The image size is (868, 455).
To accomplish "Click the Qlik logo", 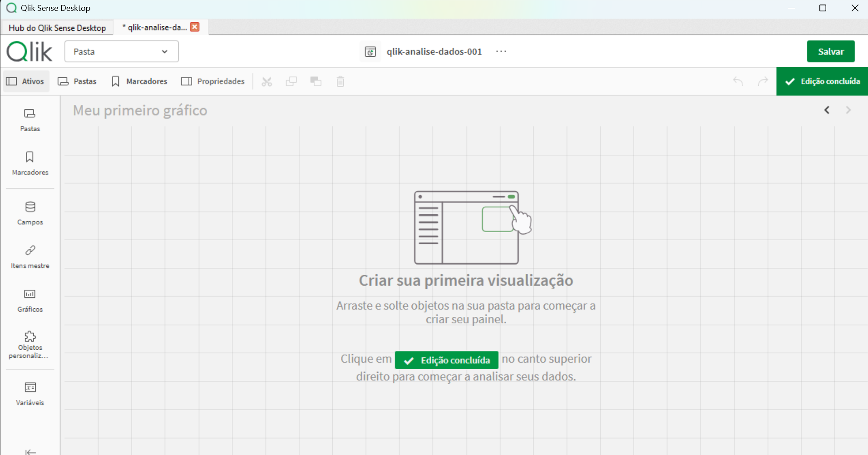I will click(30, 51).
